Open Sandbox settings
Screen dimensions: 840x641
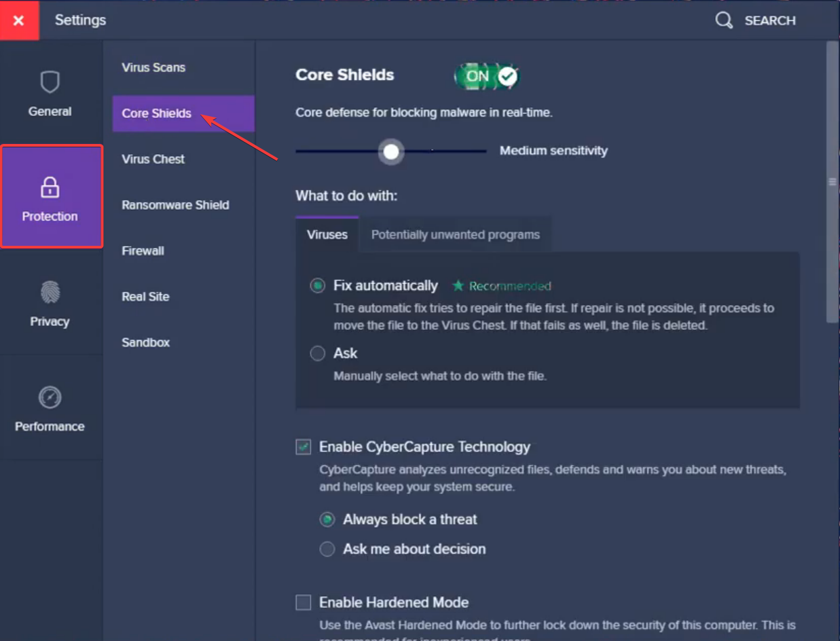coord(183,342)
